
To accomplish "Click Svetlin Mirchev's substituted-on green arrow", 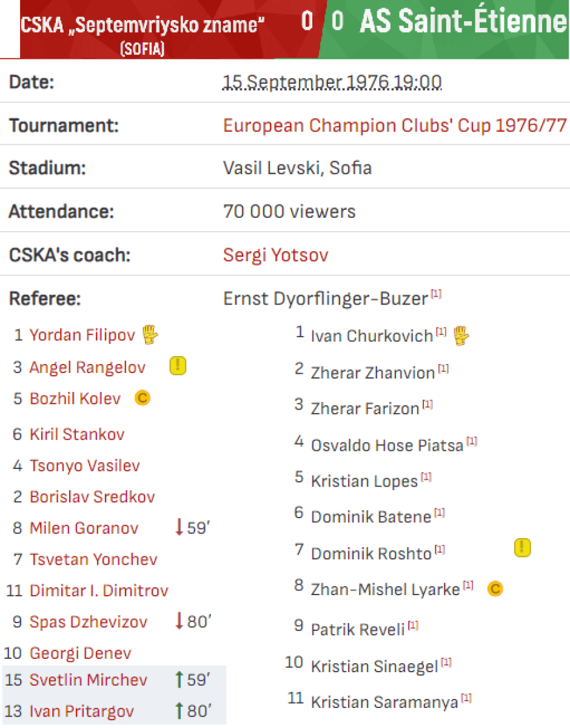I will [179, 680].
